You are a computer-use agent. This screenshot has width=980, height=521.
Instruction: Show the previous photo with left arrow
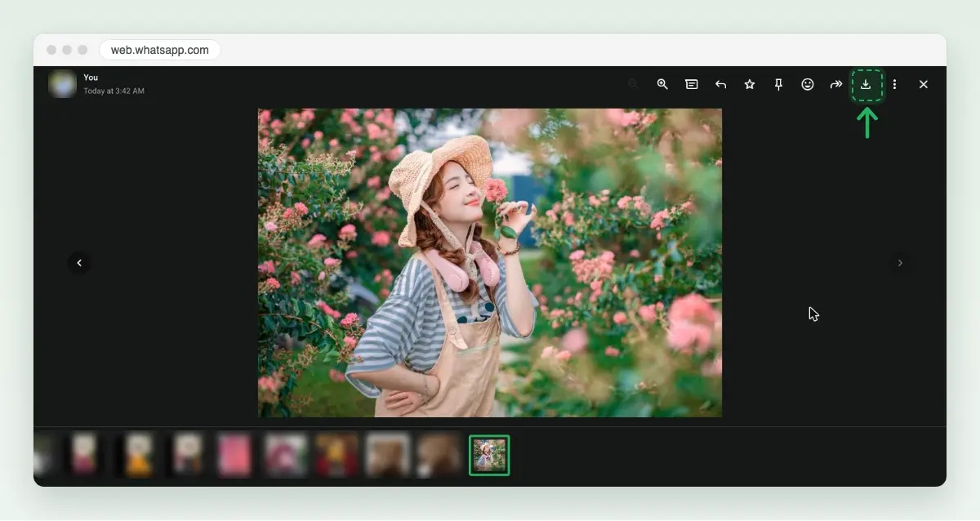click(79, 263)
